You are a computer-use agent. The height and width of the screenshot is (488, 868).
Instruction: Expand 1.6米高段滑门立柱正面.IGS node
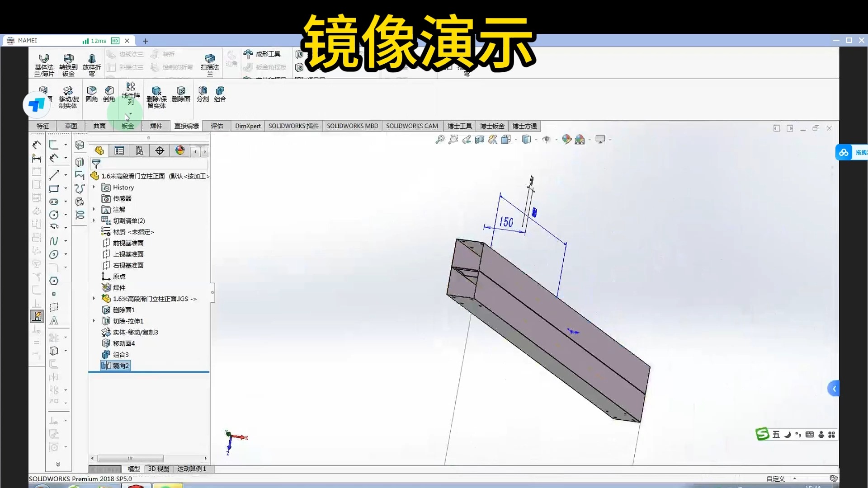click(x=94, y=299)
